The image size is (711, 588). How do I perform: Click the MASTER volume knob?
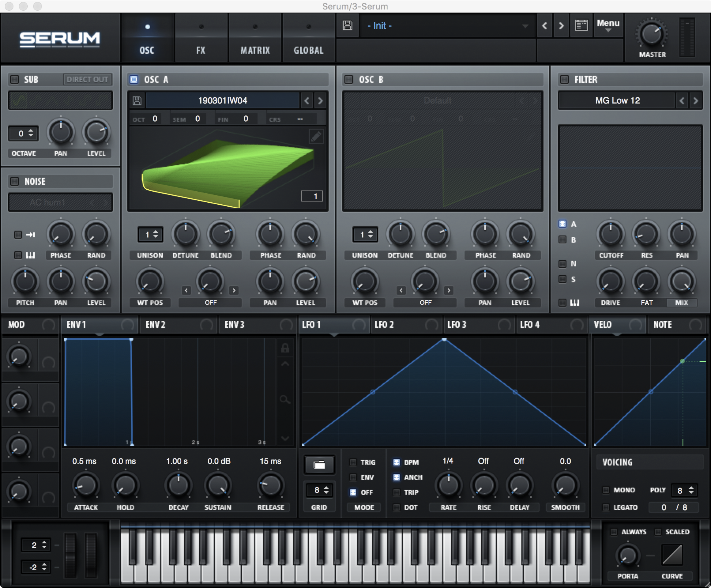652,34
